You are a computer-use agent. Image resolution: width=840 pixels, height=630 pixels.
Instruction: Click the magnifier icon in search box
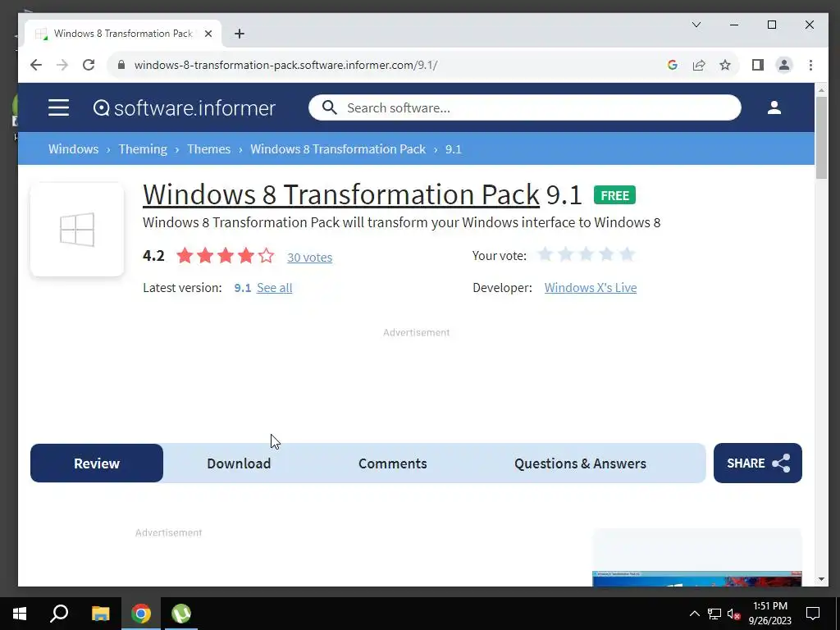[x=330, y=107]
